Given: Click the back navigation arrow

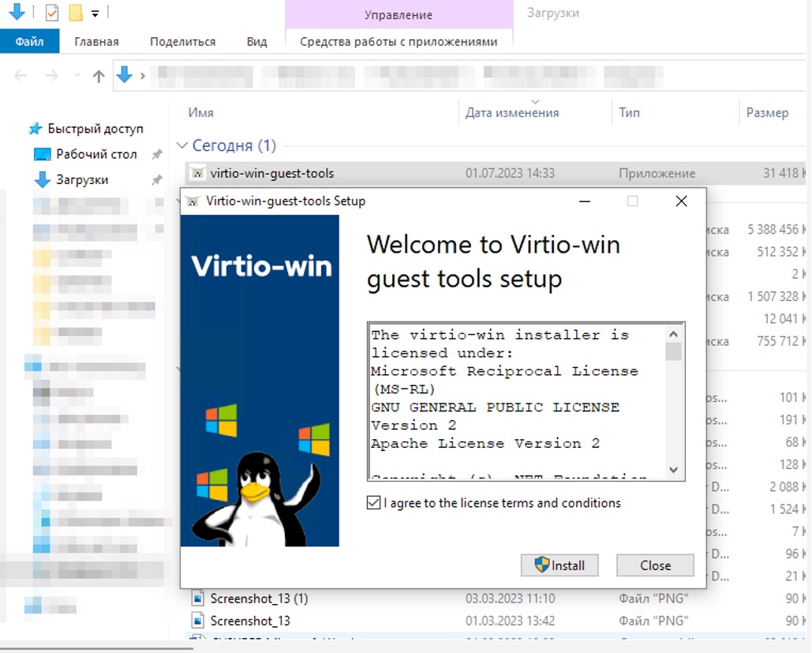Looking at the screenshot, I should coord(19,76).
